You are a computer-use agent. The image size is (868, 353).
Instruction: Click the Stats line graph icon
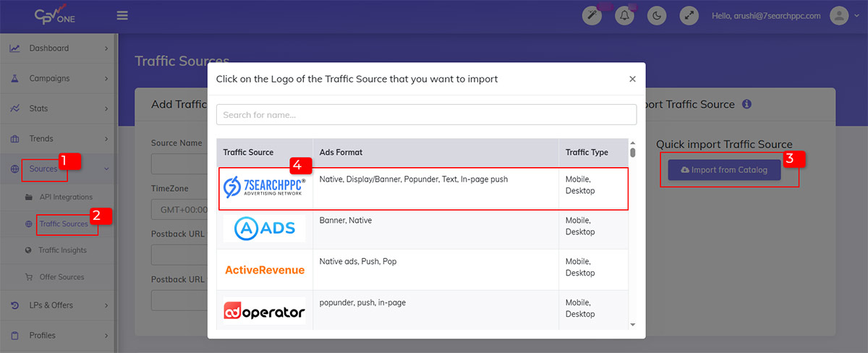[x=14, y=109]
